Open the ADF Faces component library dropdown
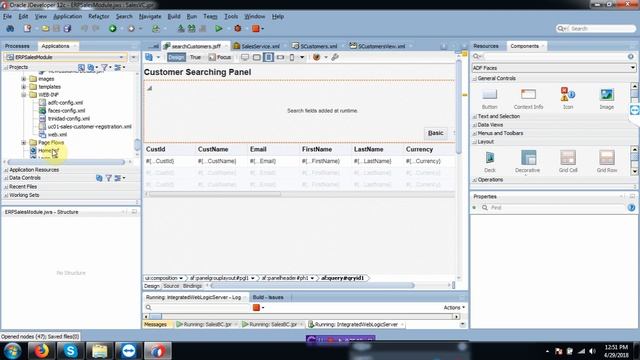640x360 pixels. tap(632, 68)
